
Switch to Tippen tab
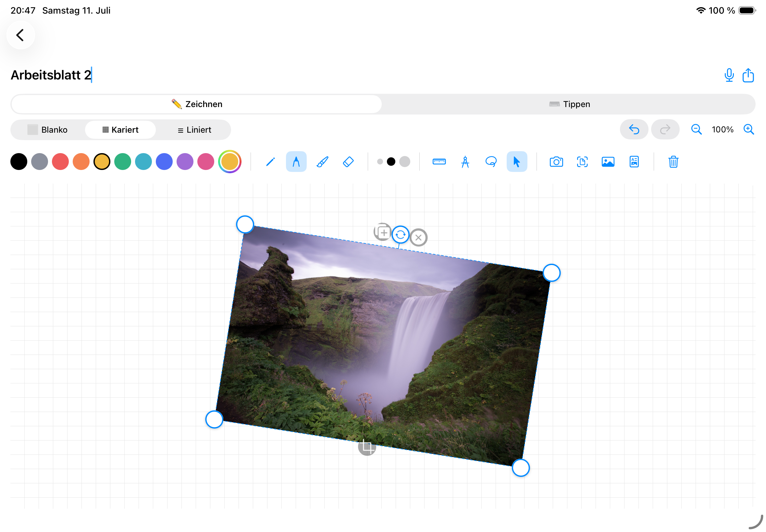coord(569,104)
